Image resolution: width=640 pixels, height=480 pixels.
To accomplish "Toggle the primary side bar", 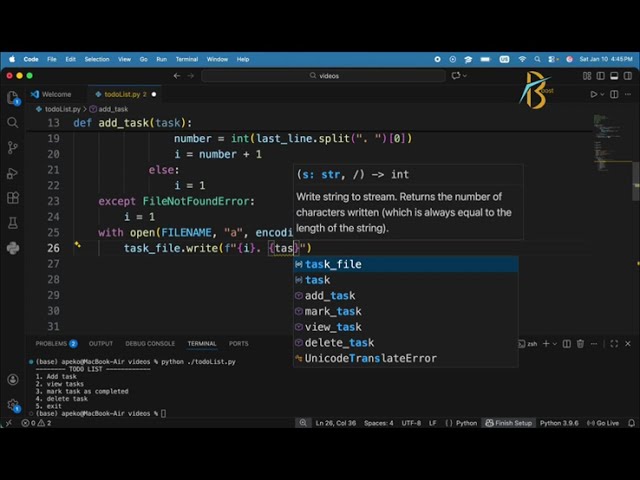I will tap(600, 76).
